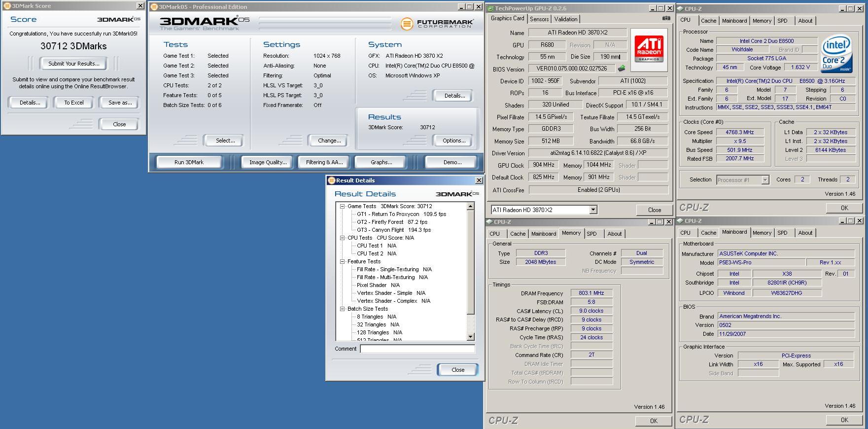This screenshot has height=429, width=868.
Task: Click the 3DMark05 Professional Edition title bar icon
Action: click(154, 7)
